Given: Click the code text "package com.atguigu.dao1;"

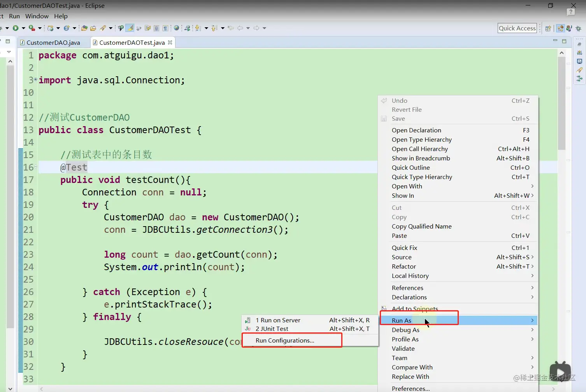Looking at the screenshot, I should [x=106, y=55].
